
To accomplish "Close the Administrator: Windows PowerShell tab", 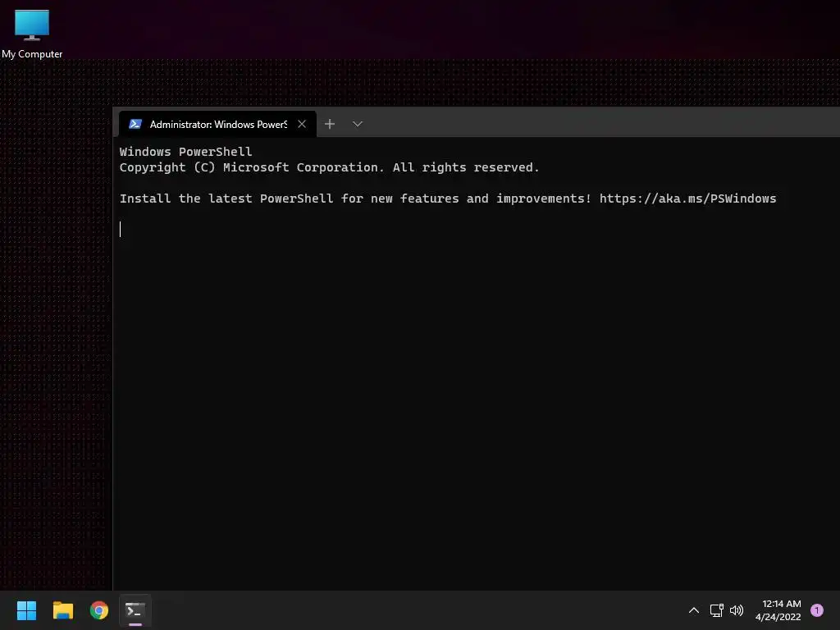I will pos(302,125).
